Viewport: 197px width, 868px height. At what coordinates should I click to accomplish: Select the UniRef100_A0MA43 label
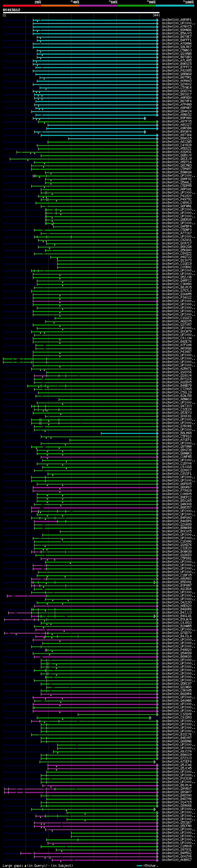coord(177,81)
